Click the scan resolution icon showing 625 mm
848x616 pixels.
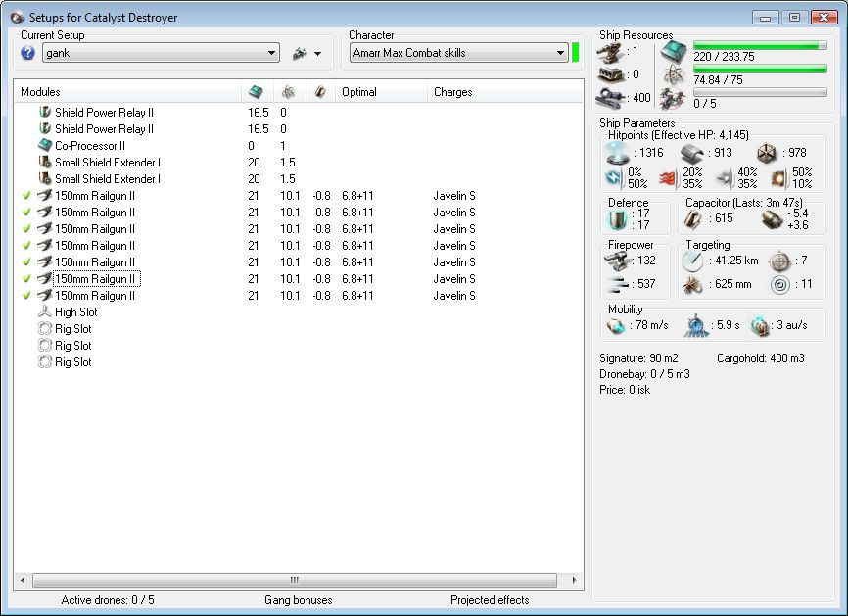692,284
